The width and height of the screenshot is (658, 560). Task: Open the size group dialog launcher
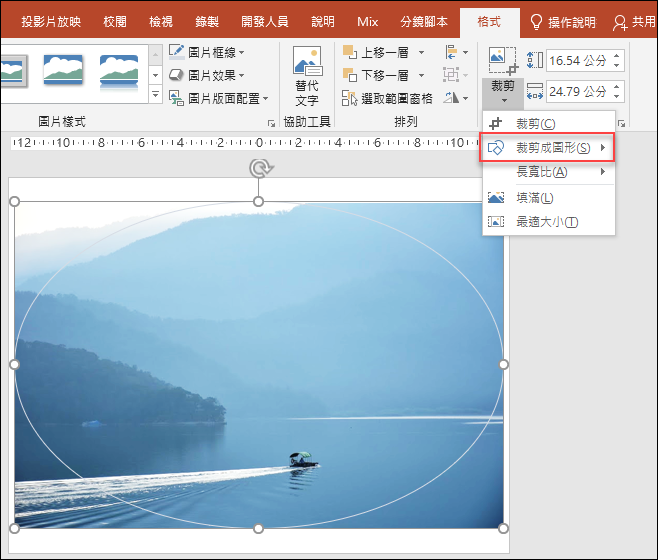click(x=621, y=123)
